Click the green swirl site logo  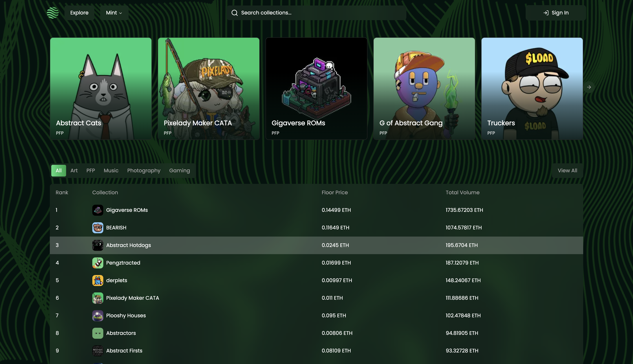[x=53, y=13]
